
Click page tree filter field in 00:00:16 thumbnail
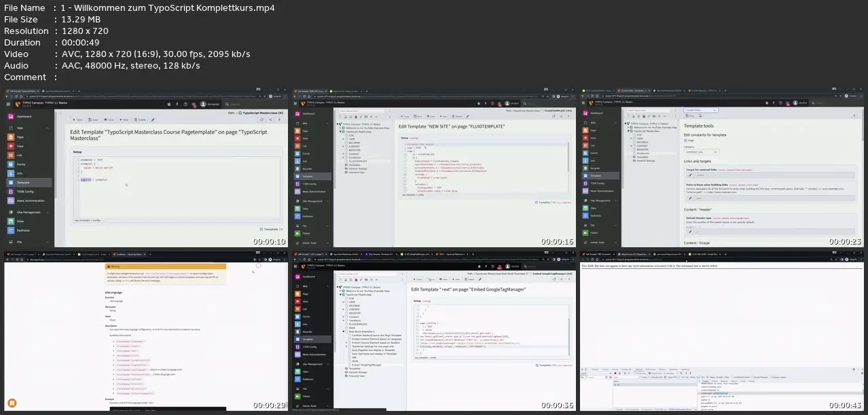tap(361, 111)
